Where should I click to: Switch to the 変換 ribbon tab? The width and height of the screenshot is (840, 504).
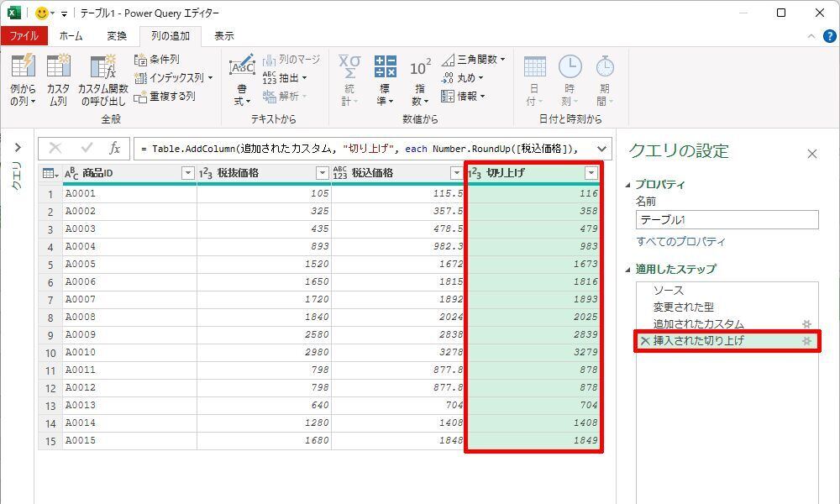[117, 36]
